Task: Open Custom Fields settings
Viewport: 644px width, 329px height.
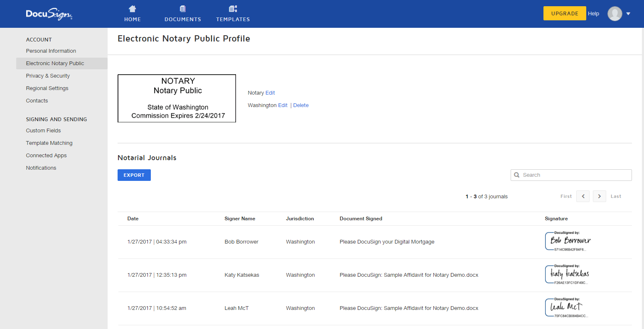Action: [x=43, y=131]
